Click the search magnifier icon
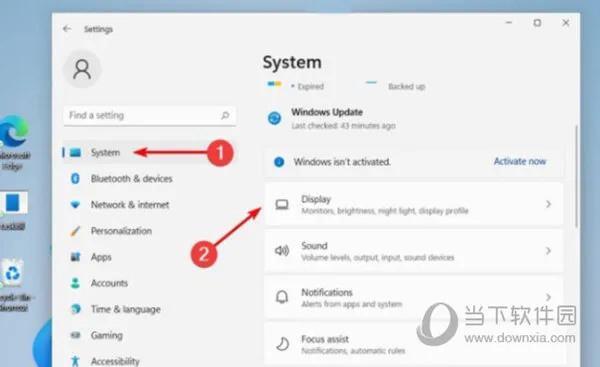 click(225, 115)
